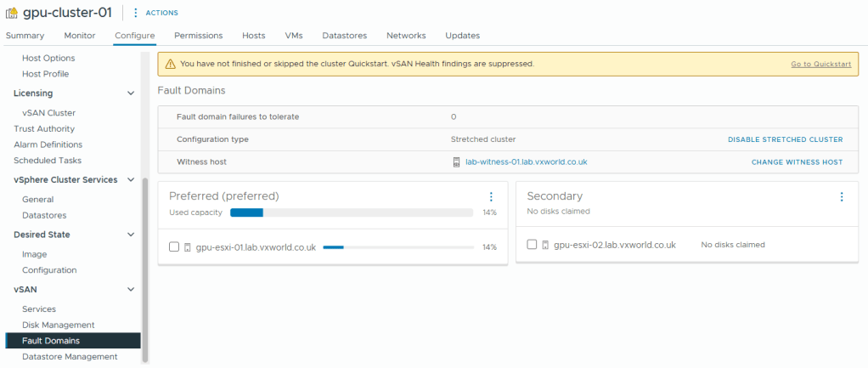Click Disable Stretched Cluster
Viewport: 868px width, 368px height.
[785, 139]
